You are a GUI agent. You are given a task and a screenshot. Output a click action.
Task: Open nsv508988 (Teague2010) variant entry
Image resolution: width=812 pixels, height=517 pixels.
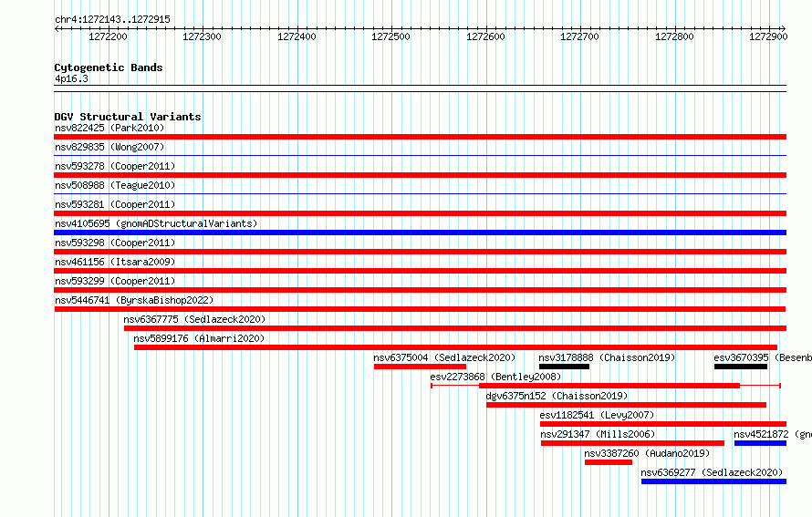pyautogui.click(x=115, y=185)
